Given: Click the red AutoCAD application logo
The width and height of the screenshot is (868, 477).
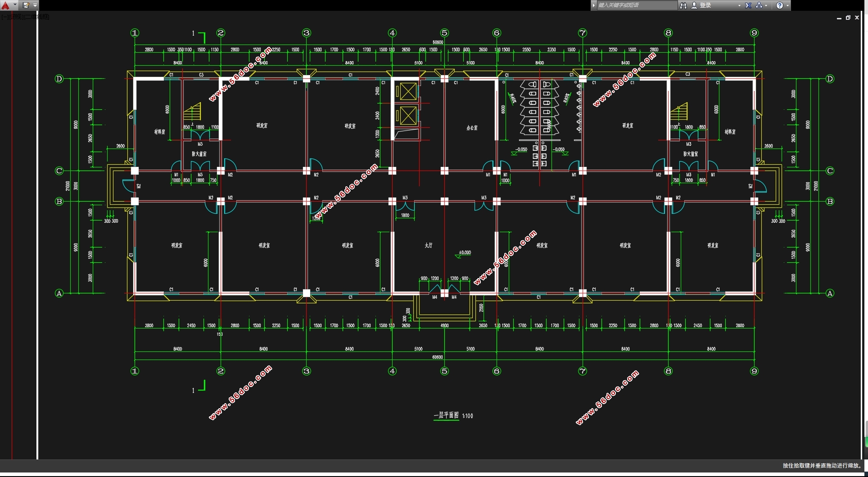Looking at the screenshot, I should (5, 5).
